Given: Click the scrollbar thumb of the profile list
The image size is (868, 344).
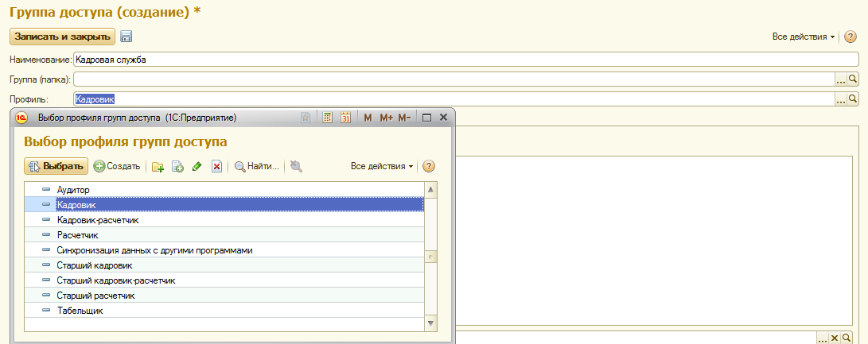Looking at the screenshot, I should [x=430, y=257].
